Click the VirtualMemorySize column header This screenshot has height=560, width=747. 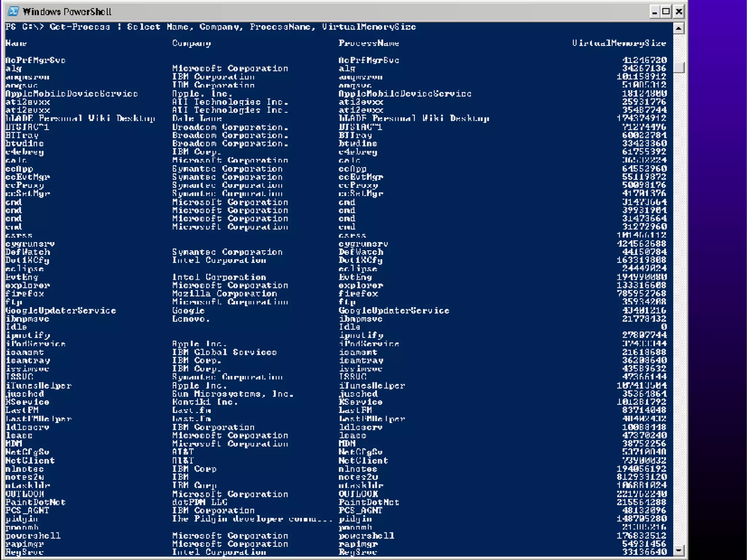pos(619,43)
